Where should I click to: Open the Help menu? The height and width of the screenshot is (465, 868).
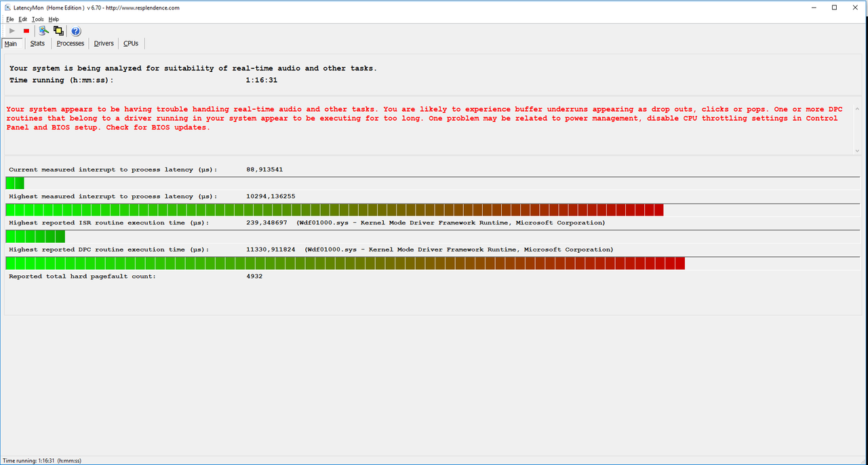(x=54, y=19)
